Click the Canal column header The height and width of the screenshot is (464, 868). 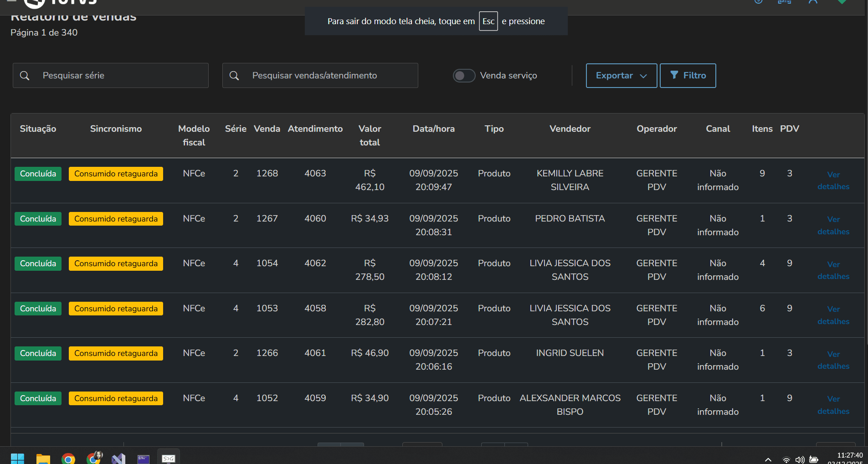point(718,129)
